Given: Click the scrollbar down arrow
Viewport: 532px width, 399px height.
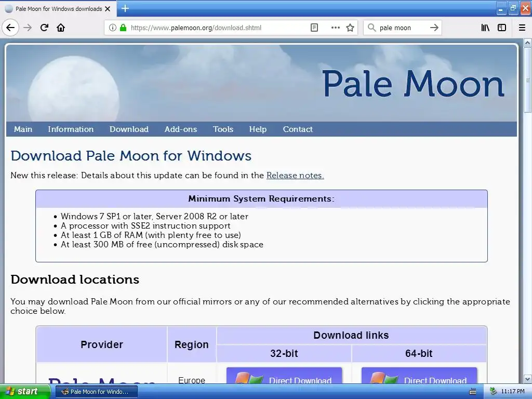Looking at the screenshot, I should (x=527, y=379).
